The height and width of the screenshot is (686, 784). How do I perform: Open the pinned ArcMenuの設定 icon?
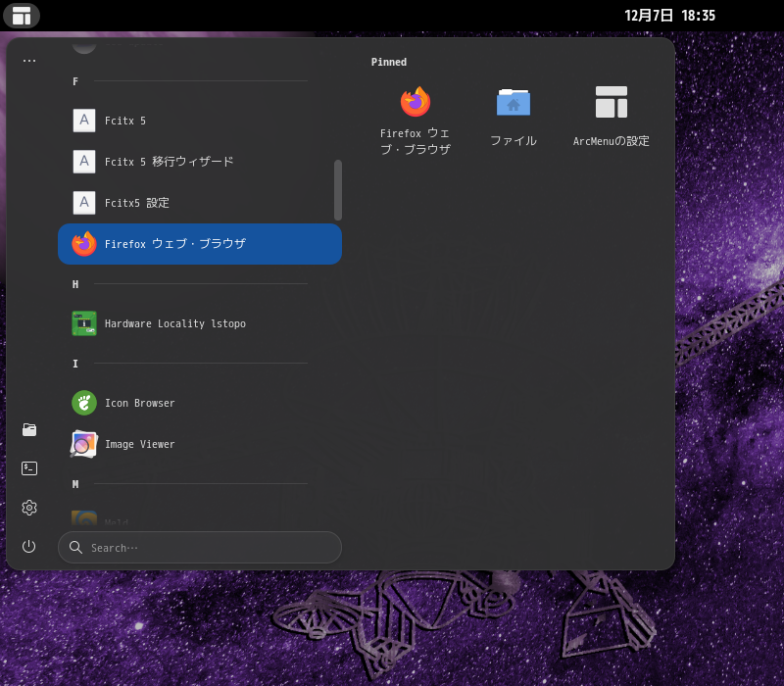(x=611, y=102)
